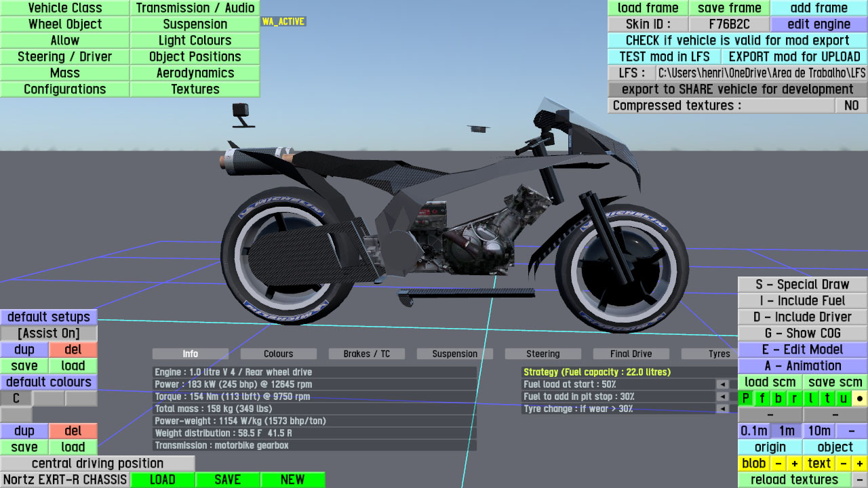The height and width of the screenshot is (488, 868).
Task: Select the t view letter button
Action: 827,399
